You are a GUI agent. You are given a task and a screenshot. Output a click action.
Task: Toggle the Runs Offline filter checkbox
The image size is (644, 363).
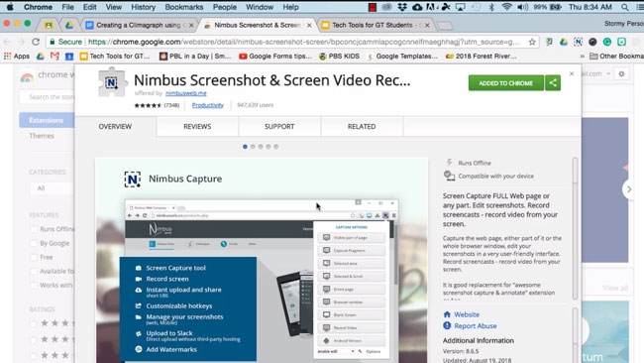tap(34, 229)
